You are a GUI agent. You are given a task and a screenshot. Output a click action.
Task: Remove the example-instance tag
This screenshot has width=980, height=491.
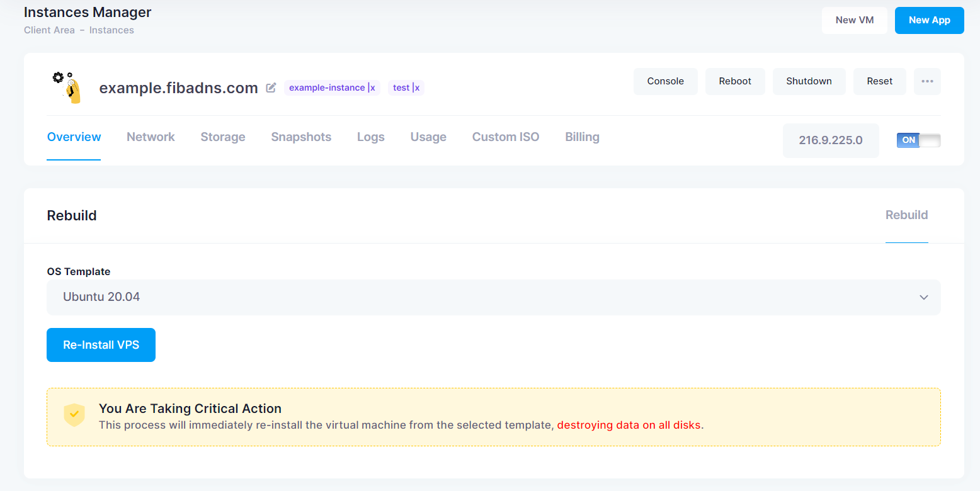372,88
